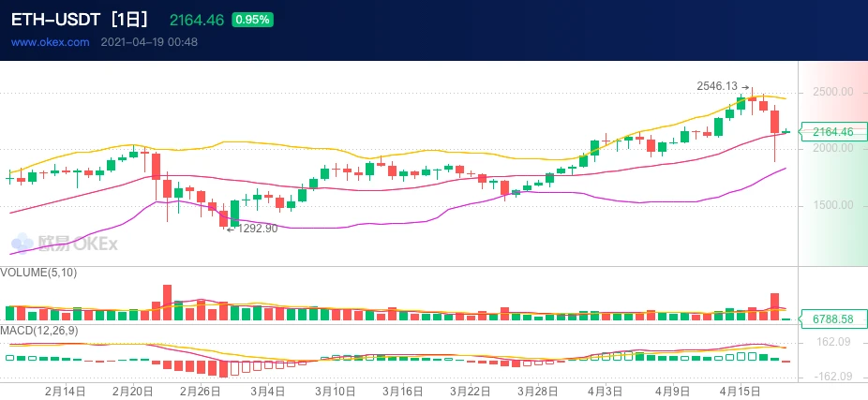The height and width of the screenshot is (400, 868).
Task: Click the tallest red volume bar in February
Action: pos(167,303)
